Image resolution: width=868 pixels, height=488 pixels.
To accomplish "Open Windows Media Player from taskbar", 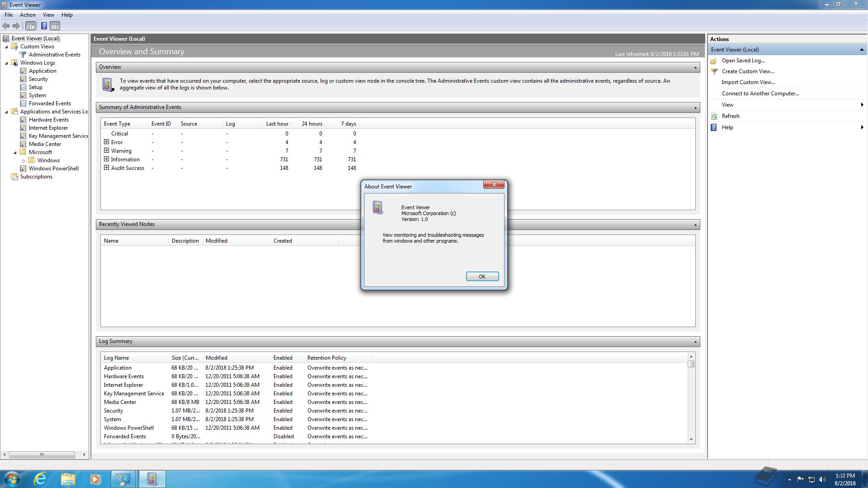I will click(95, 479).
